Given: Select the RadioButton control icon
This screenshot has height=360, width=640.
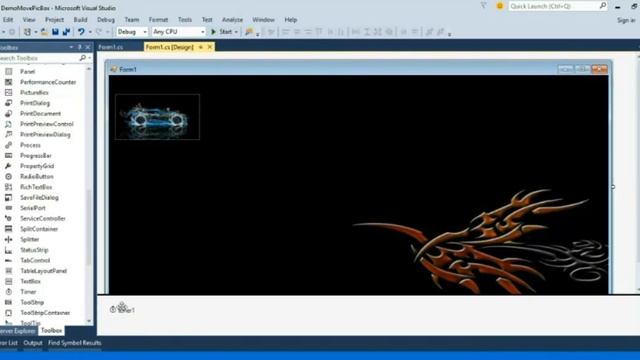Looking at the screenshot, I should click(x=9, y=176).
